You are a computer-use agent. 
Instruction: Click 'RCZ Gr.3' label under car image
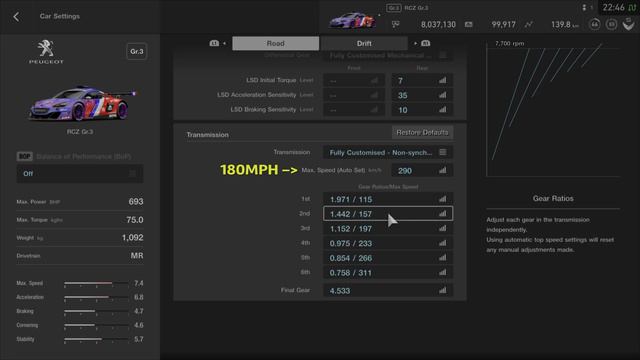coord(80,131)
